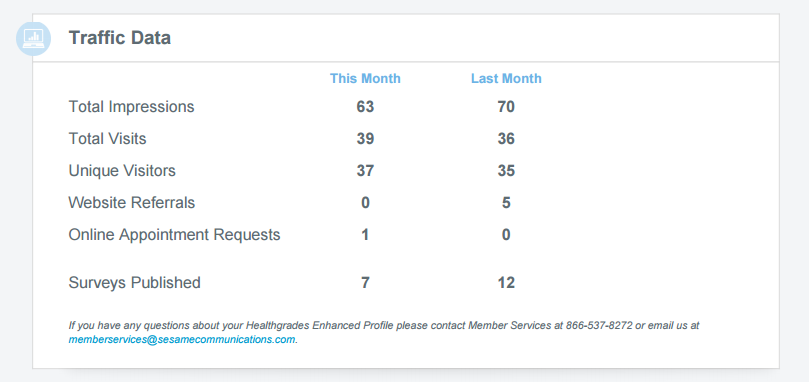The height and width of the screenshot is (382, 809).
Task: Click the Traffic Data heading
Action: click(x=120, y=38)
